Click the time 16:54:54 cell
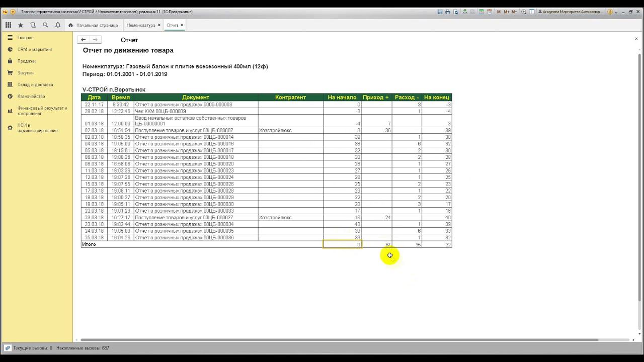The image size is (644, 362). pyautogui.click(x=121, y=130)
